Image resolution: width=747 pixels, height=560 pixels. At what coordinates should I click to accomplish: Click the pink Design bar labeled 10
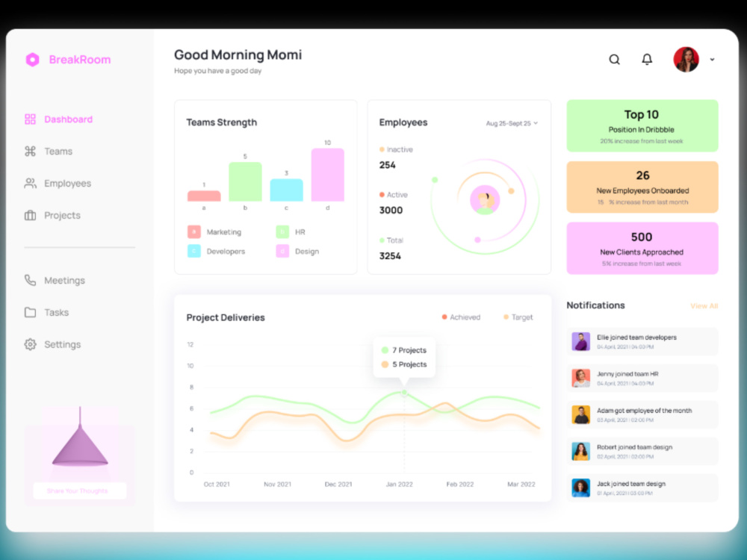(328, 174)
